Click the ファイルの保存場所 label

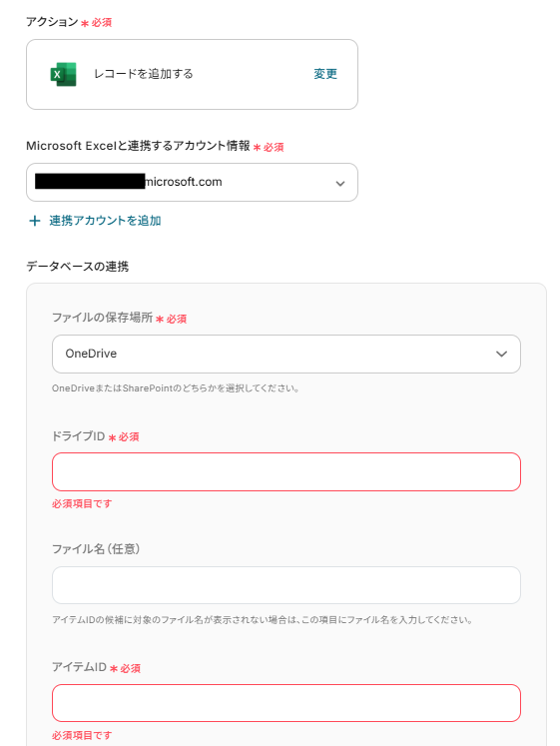[x=102, y=318]
